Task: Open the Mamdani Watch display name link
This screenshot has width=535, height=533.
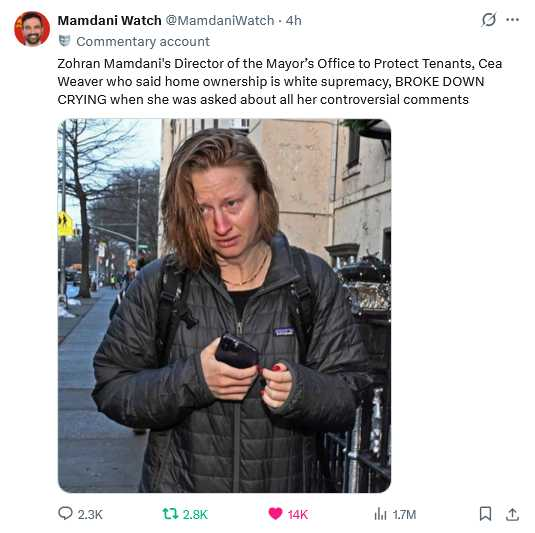Action: [x=110, y=20]
